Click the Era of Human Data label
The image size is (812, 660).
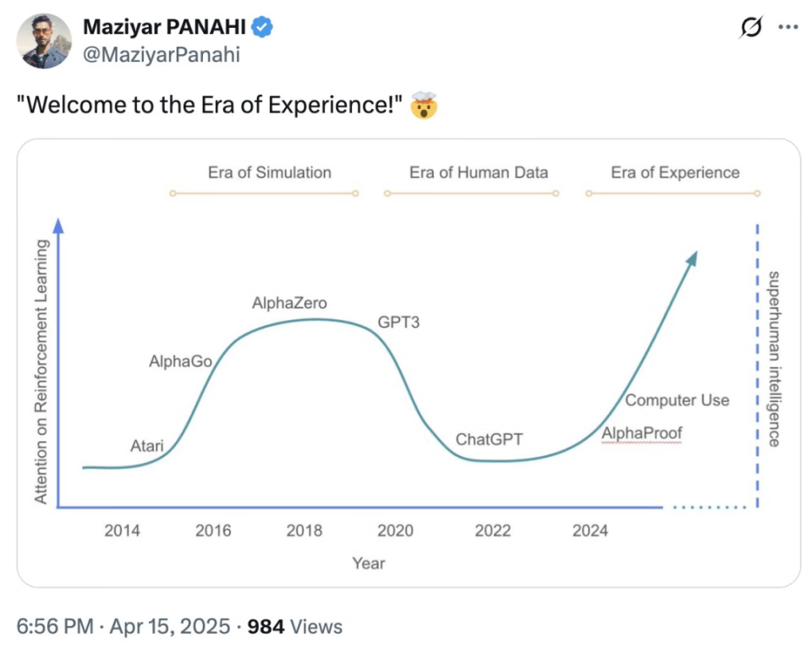479,172
